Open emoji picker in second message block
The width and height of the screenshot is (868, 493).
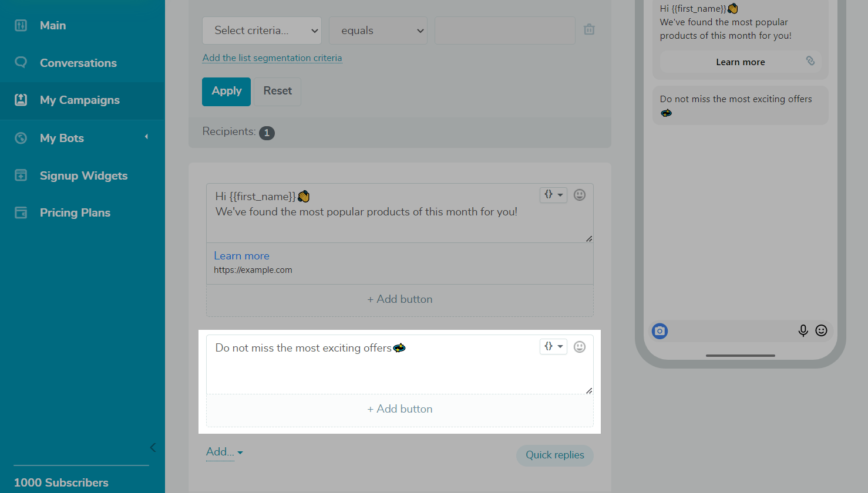point(579,347)
